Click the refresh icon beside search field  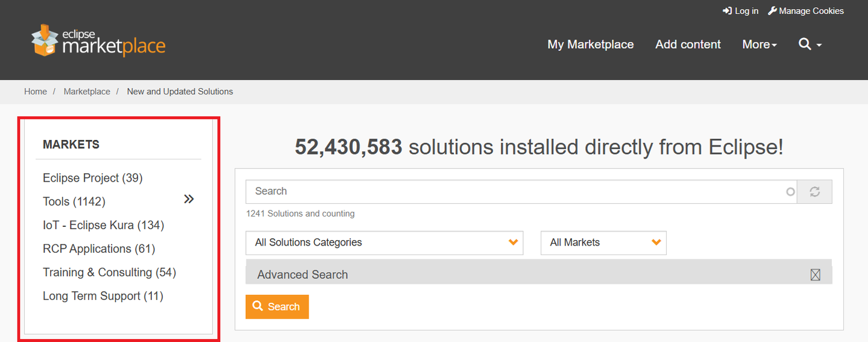click(x=814, y=192)
